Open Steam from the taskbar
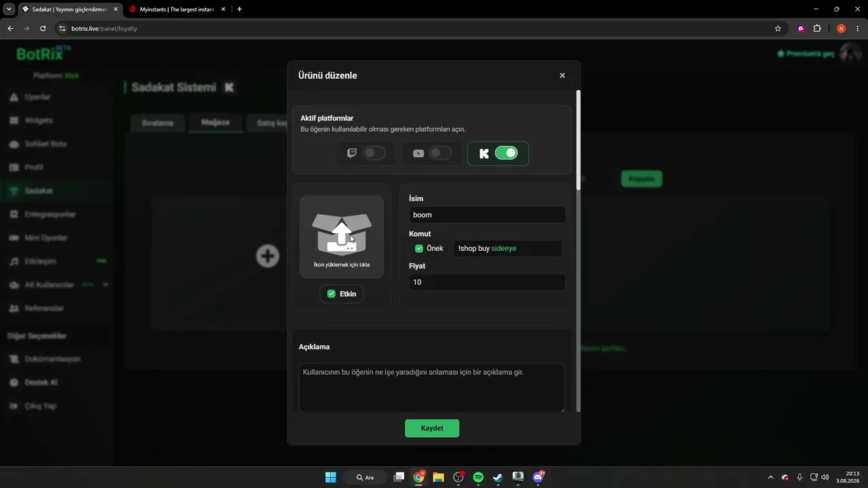Image resolution: width=868 pixels, height=488 pixels. click(498, 477)
